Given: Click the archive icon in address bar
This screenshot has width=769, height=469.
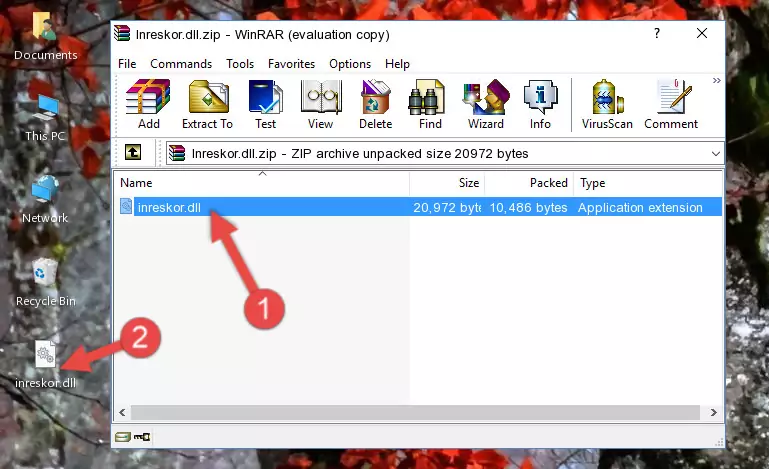Looking at the screenshot, I should pos(177,153).
